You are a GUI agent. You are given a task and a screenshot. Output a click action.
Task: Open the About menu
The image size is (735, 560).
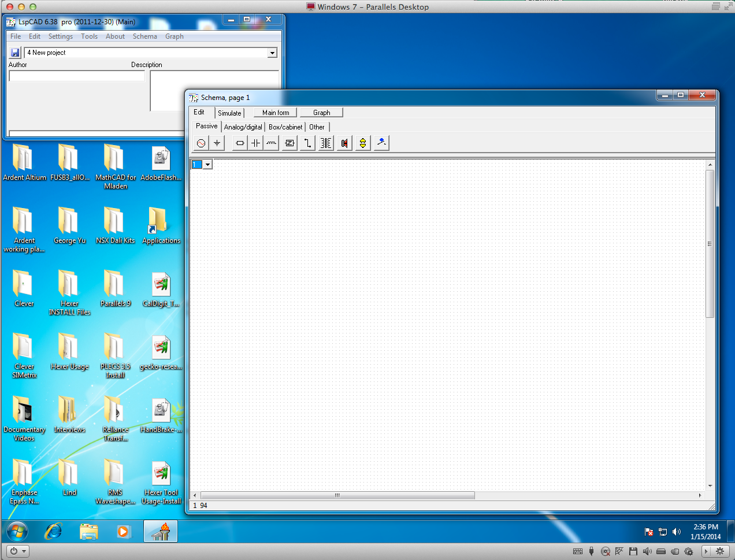(115, 36)
